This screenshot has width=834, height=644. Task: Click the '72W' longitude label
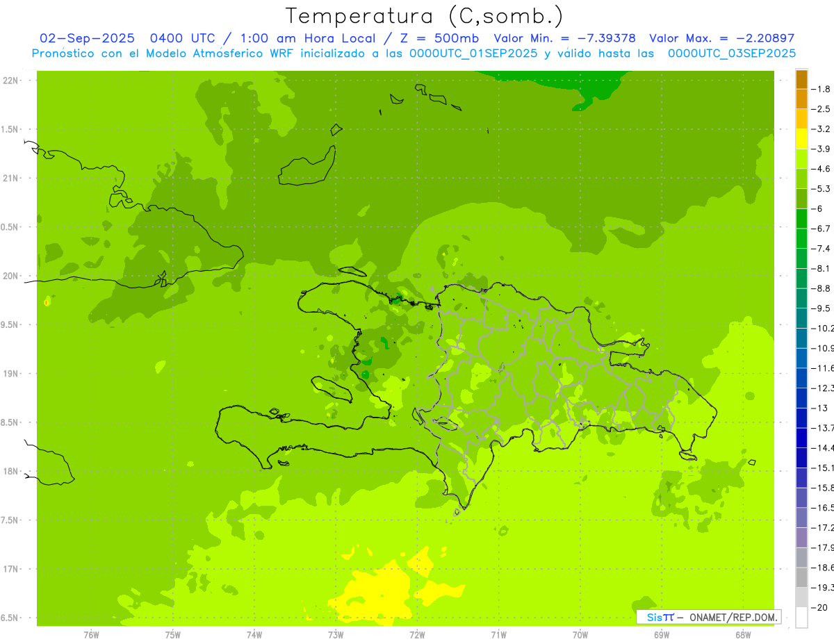[417, 634]
